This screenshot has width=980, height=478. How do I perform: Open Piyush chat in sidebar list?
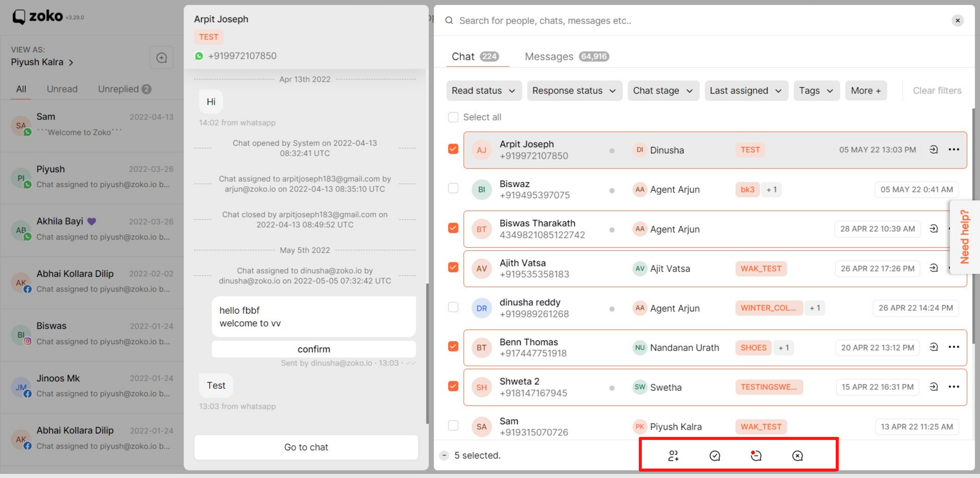(x=92, y=178)
